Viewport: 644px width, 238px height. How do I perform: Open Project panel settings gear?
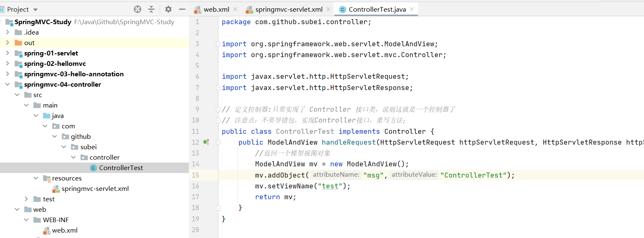click(168, 9)
